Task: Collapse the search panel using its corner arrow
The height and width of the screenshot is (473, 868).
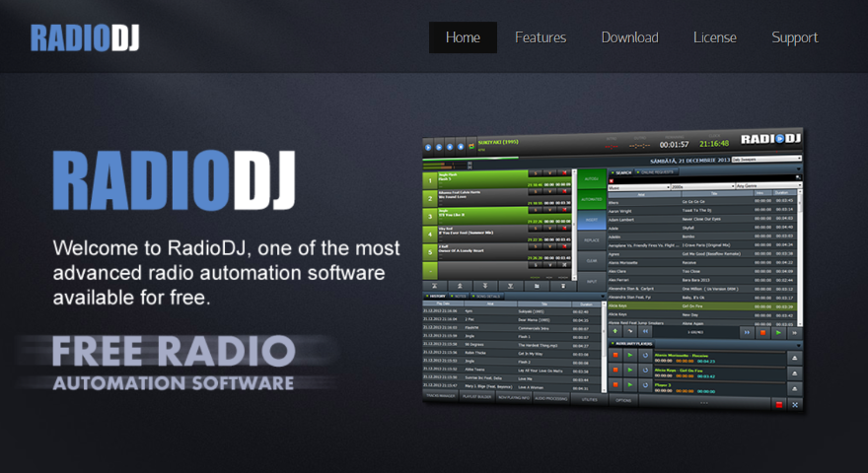Action: (798, 169)
